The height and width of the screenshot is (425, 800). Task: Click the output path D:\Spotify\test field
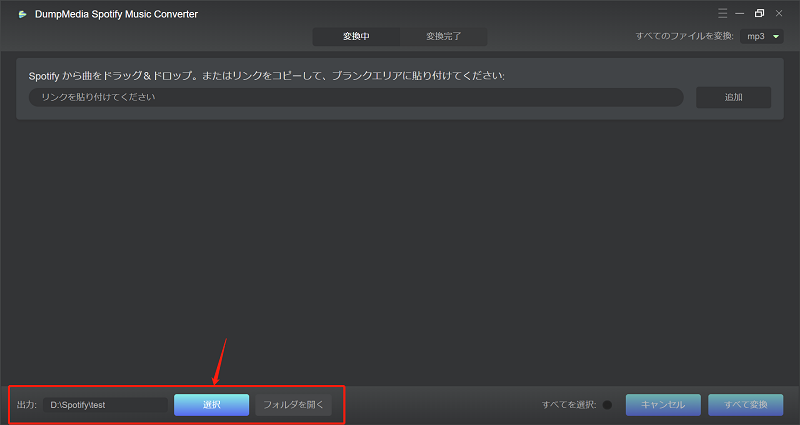pyautogui.click(x=105, y=405)
